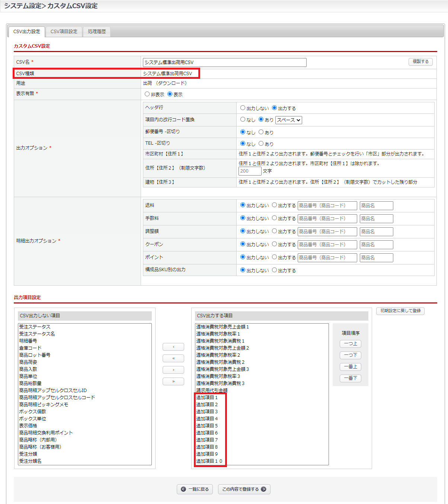
Task: Select 非表示 radio for 表示有無
Action: click(x=147, y=94)
